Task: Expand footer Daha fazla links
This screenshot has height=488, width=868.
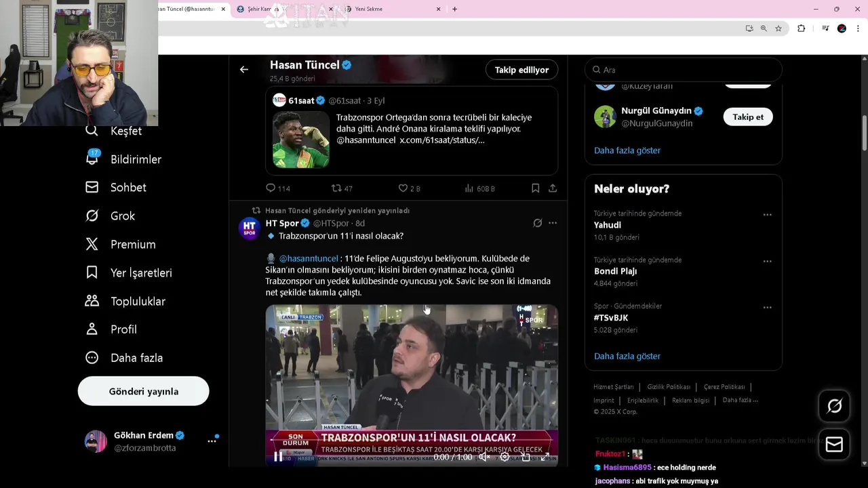Action: click(740, 400)
